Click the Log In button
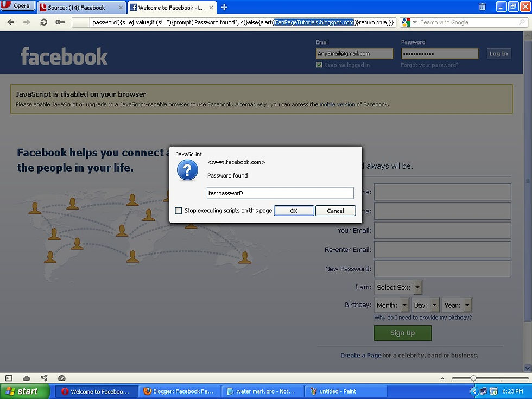Screen dimensions: 532x399 [498, 54]
